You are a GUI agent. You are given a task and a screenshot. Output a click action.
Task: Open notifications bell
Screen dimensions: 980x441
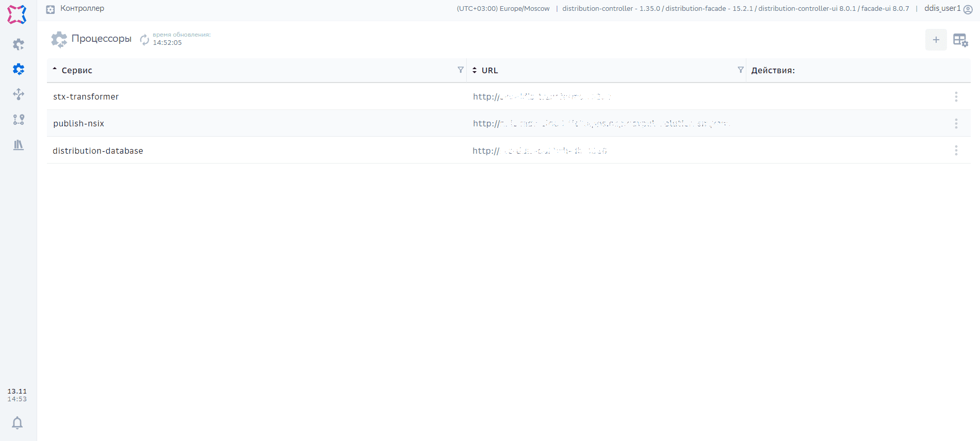[18, 423]
